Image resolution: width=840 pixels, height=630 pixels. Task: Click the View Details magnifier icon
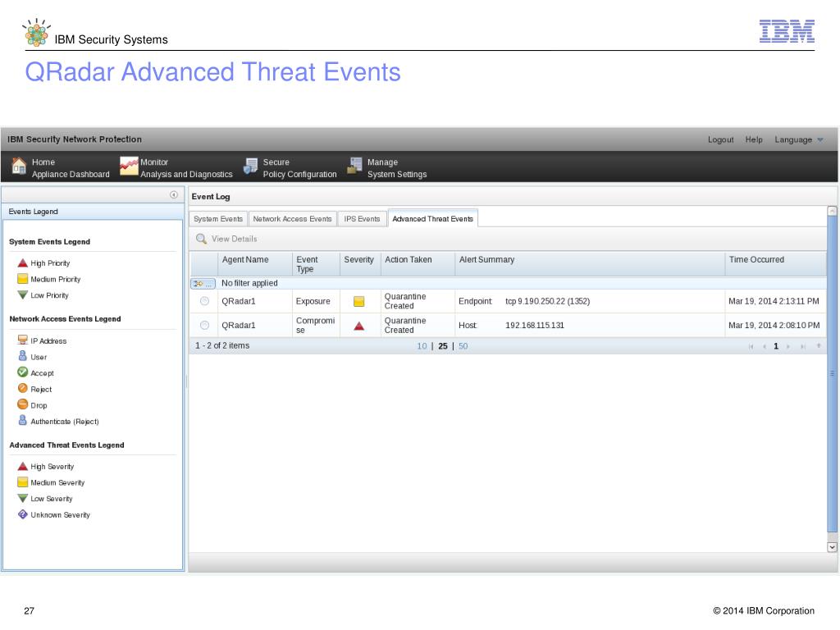202,239
